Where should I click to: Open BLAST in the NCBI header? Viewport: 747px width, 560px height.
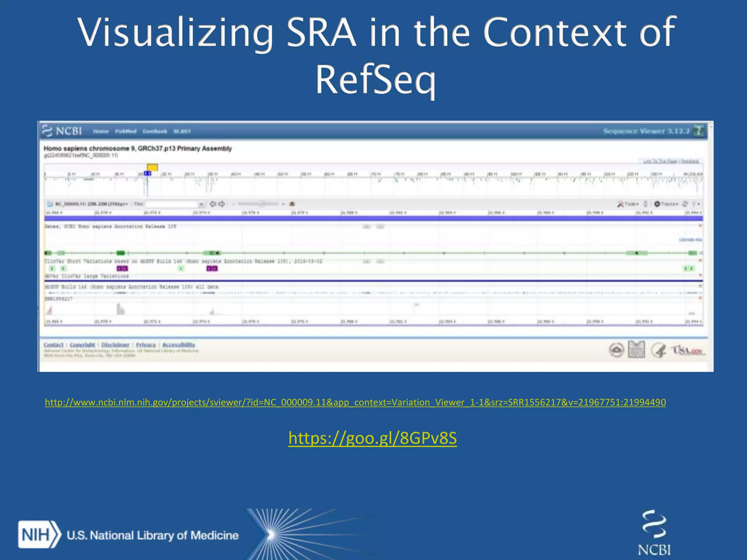point(182,131)
